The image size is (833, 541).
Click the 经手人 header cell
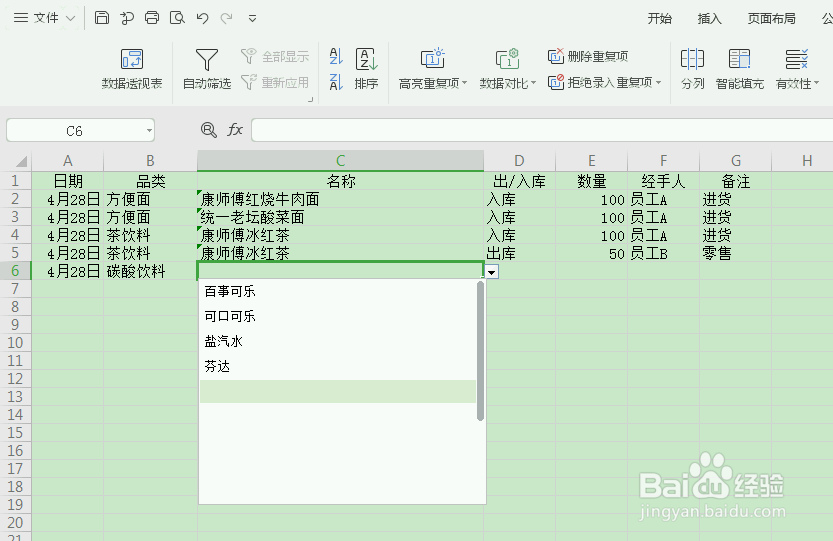pos(664,181)
